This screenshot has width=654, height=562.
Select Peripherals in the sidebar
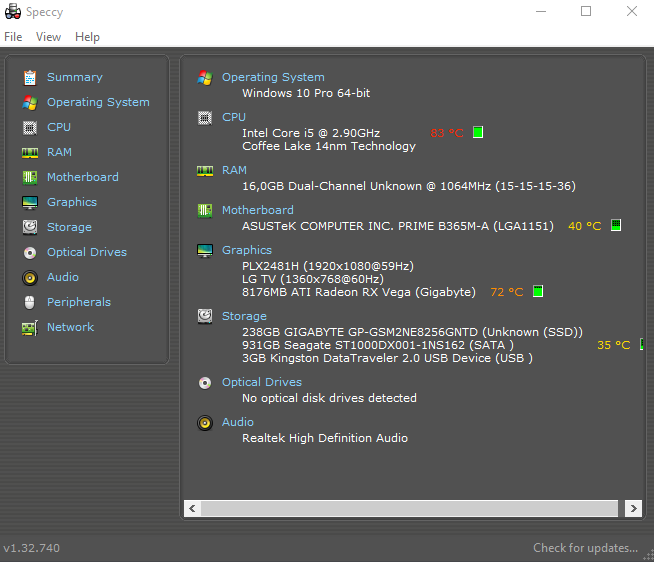(x=79, y=302)
